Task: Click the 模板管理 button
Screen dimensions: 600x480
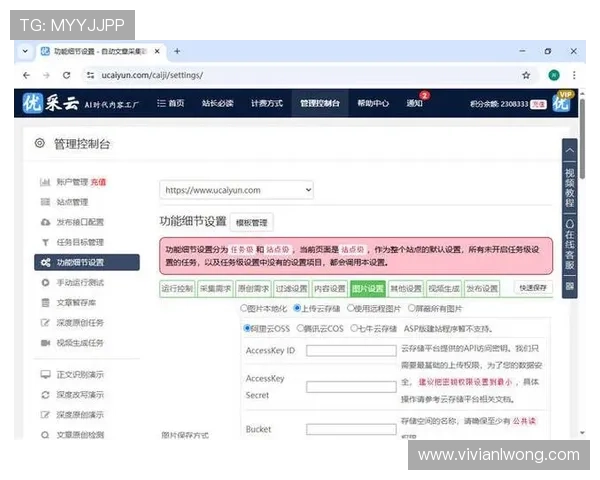Action: (251, 222)
